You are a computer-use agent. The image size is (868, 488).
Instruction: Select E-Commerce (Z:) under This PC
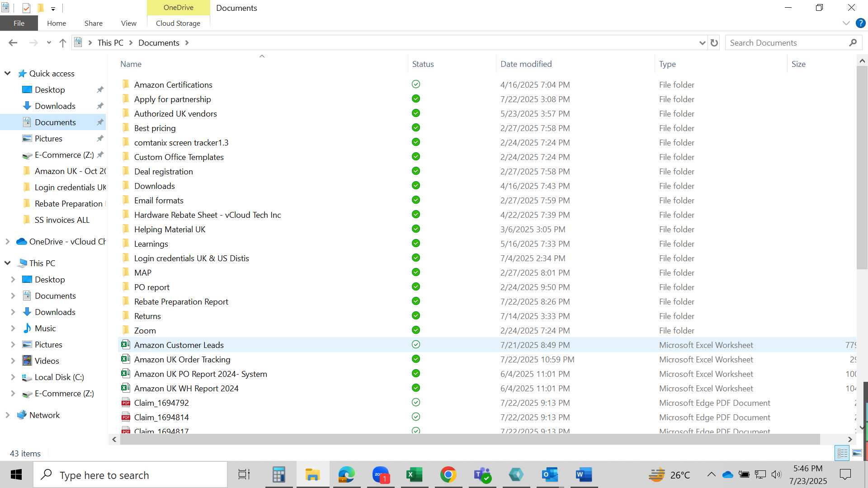click(64, 393)
